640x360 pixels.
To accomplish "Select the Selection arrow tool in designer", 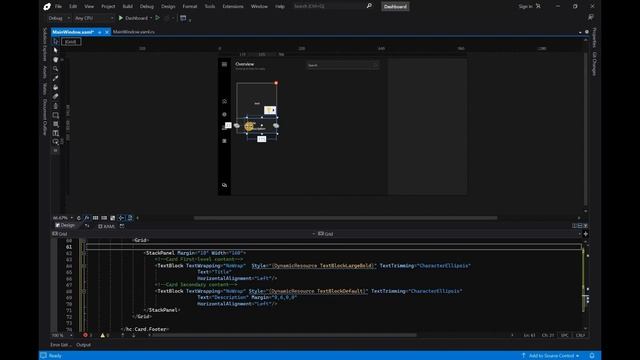I will tap(56, 42).
